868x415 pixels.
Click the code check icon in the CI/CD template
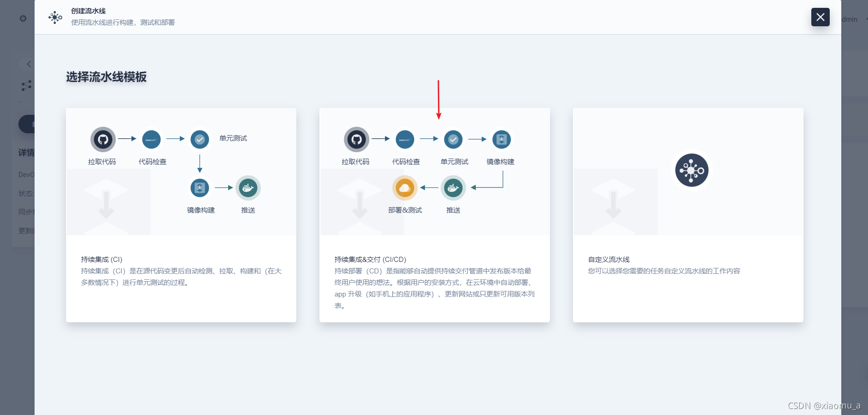pyautogui.click(x=405, y=139)
